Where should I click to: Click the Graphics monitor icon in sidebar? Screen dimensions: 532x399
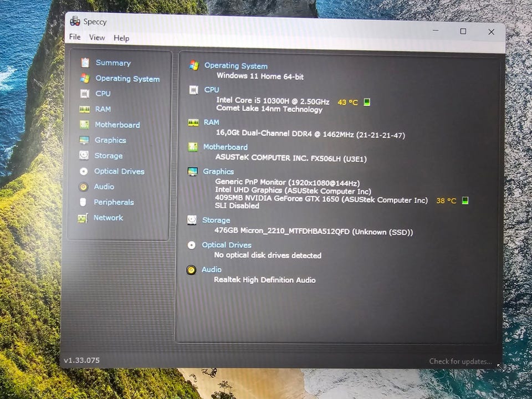(84, 140)
